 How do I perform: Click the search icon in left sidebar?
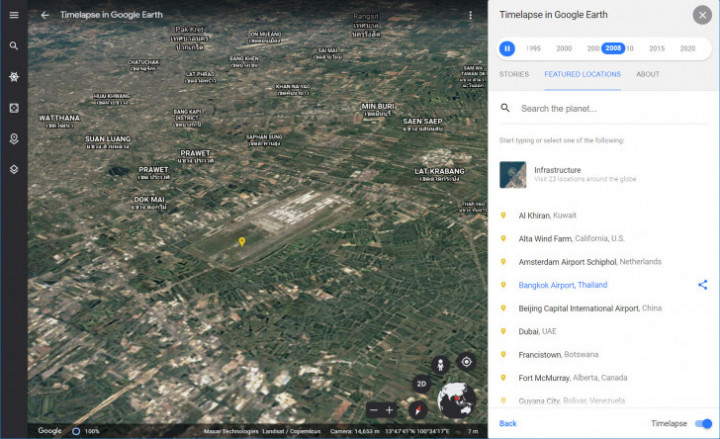coord(14,46)
